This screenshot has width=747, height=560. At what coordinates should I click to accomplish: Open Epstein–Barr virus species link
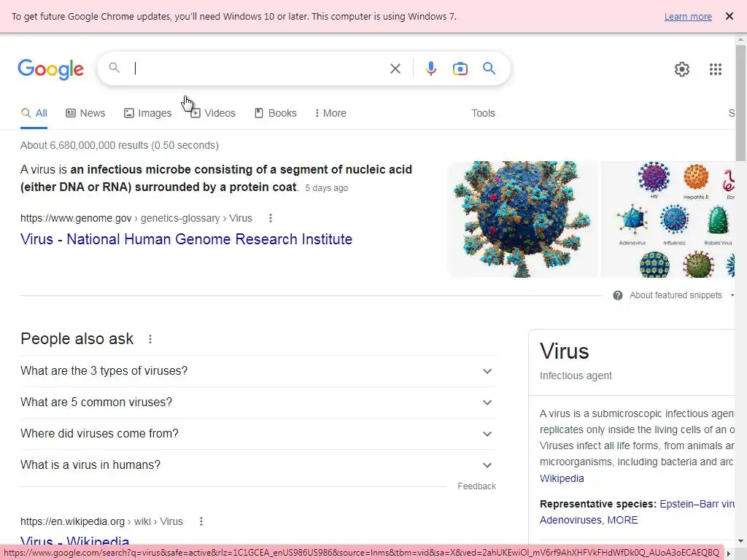click(x=697, y=504)
